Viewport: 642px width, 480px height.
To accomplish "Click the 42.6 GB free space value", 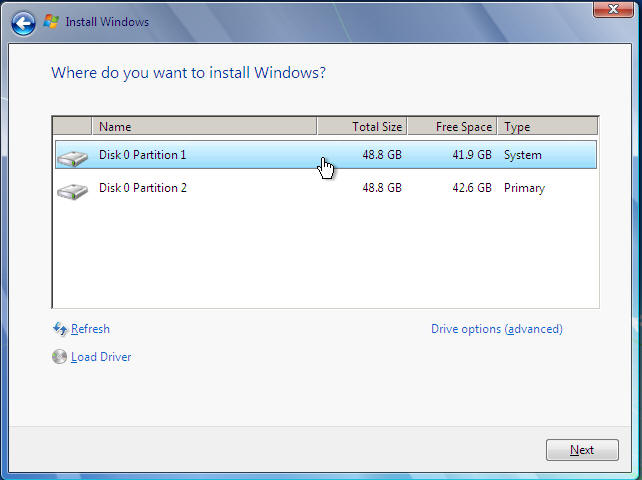I will (471, 188).
